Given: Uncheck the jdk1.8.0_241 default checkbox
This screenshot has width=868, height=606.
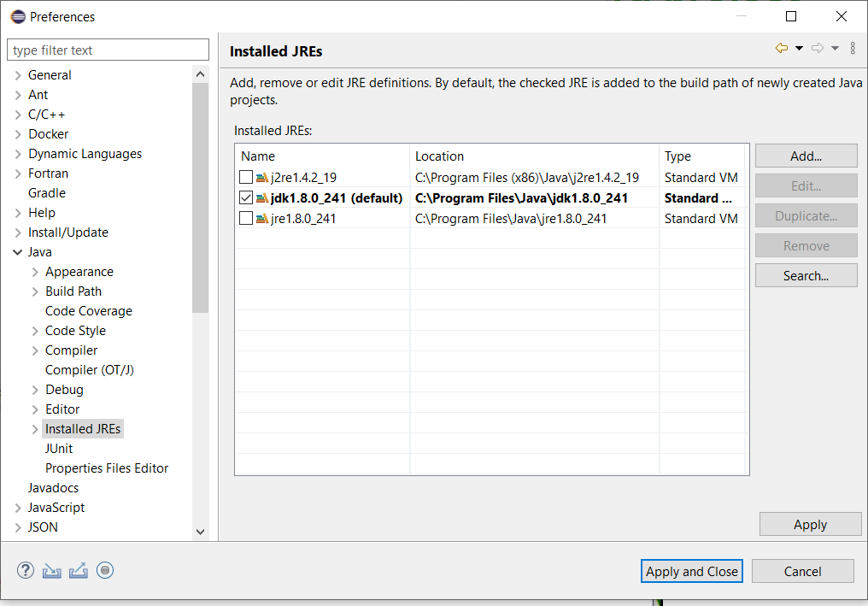Looking at the screenshot, I should tap(246, 198).
